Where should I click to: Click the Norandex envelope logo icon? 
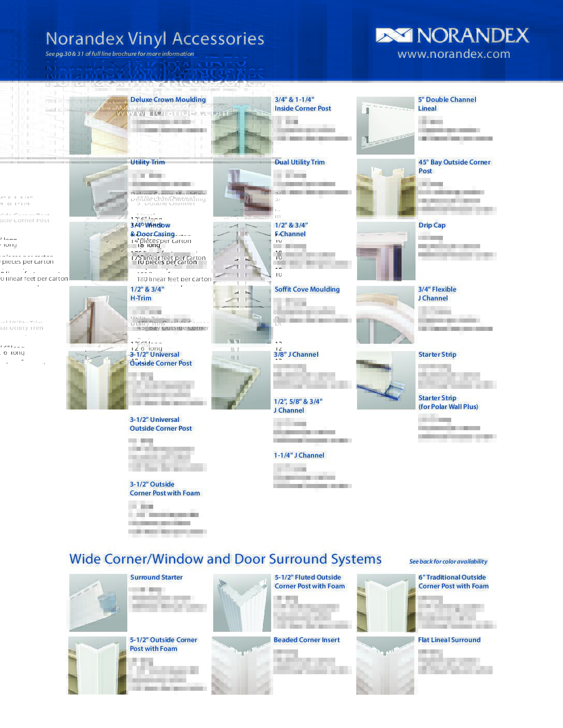point(393,35)
